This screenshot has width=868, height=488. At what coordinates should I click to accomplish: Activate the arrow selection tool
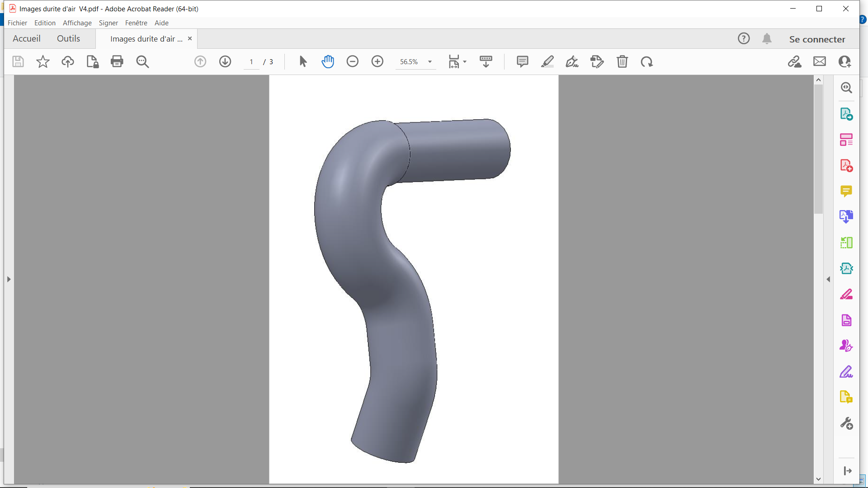click(303, 61)
